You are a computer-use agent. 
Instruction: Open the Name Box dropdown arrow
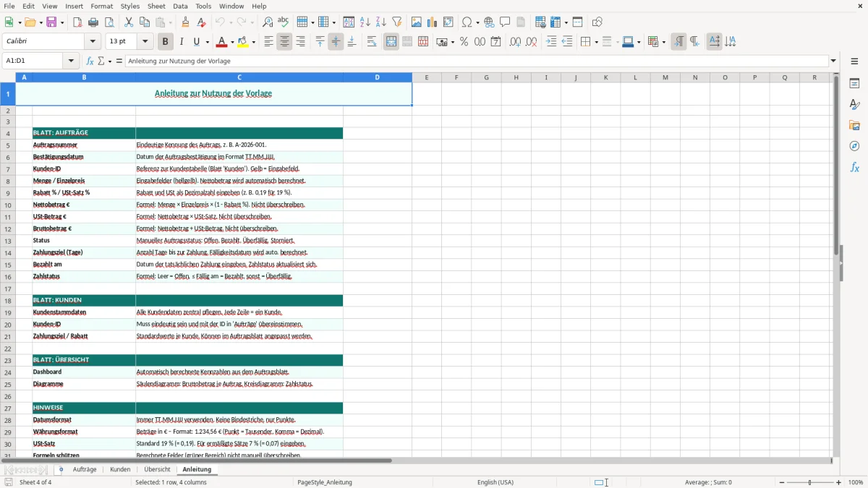coord(71,61)
